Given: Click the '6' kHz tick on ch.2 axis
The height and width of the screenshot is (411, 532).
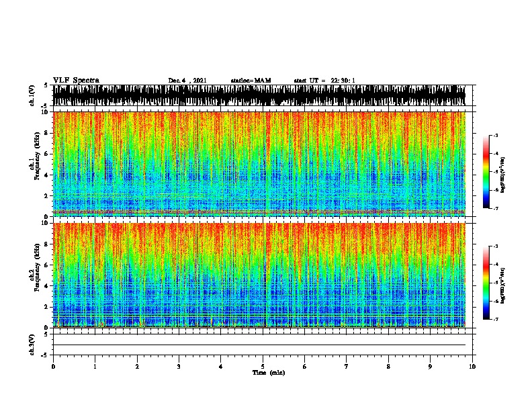Looking at the screenshot, I should pyautogui.click(x=47, y=265).
